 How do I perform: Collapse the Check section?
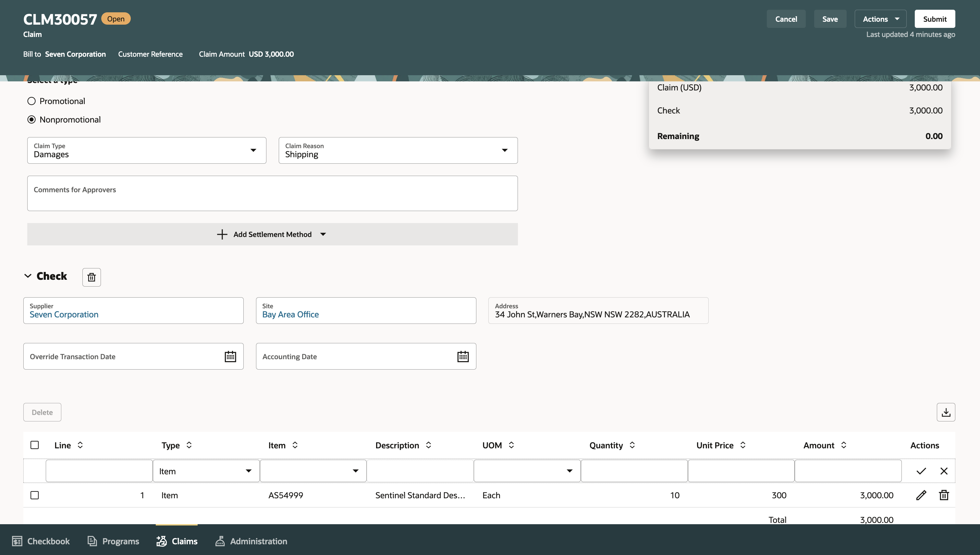[28, 276]
